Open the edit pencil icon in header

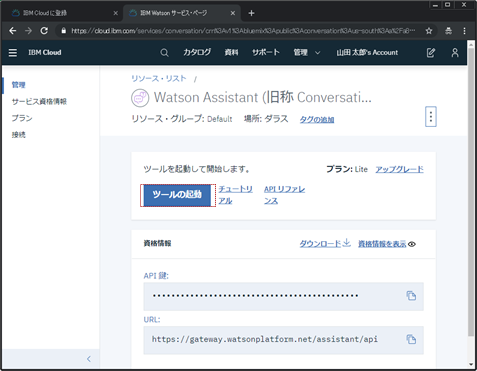(431, 52)
